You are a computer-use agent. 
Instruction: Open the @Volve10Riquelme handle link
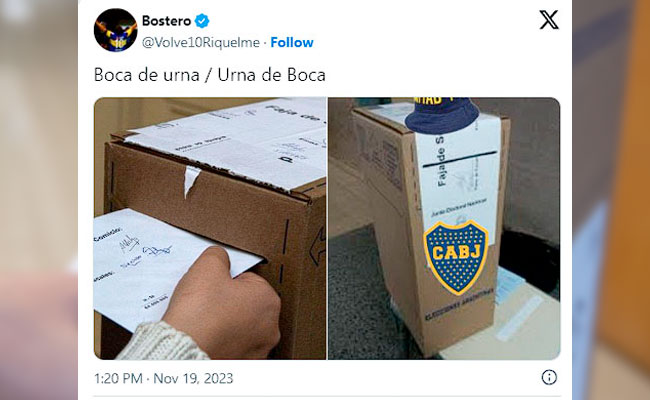201,42
